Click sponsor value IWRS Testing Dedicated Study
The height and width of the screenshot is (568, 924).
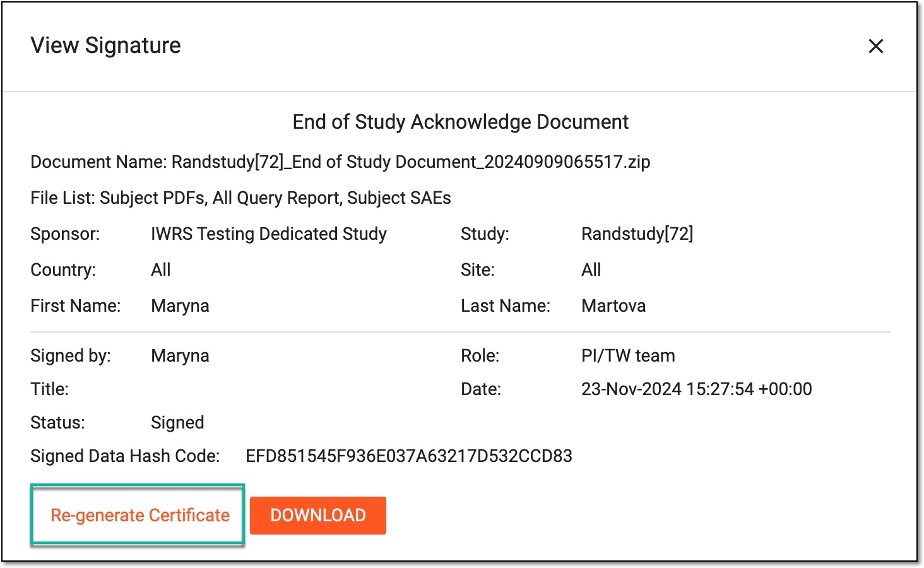coord(269,234)
